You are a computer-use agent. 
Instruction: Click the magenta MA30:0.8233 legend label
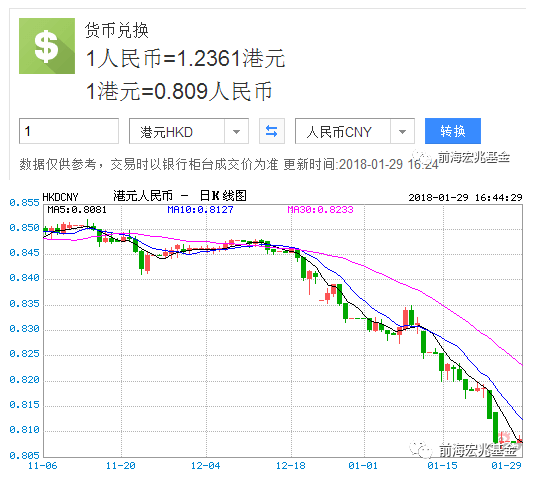[320, 210]
